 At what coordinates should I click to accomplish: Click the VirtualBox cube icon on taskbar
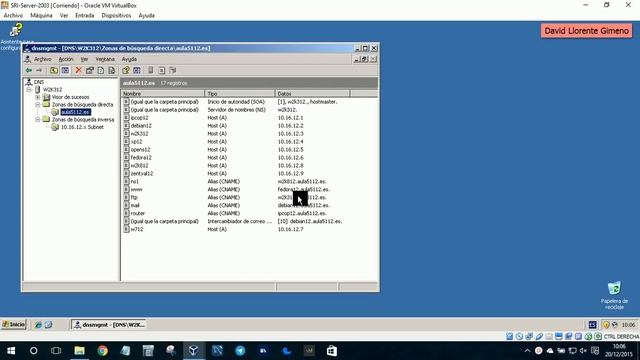pos(193,351)
